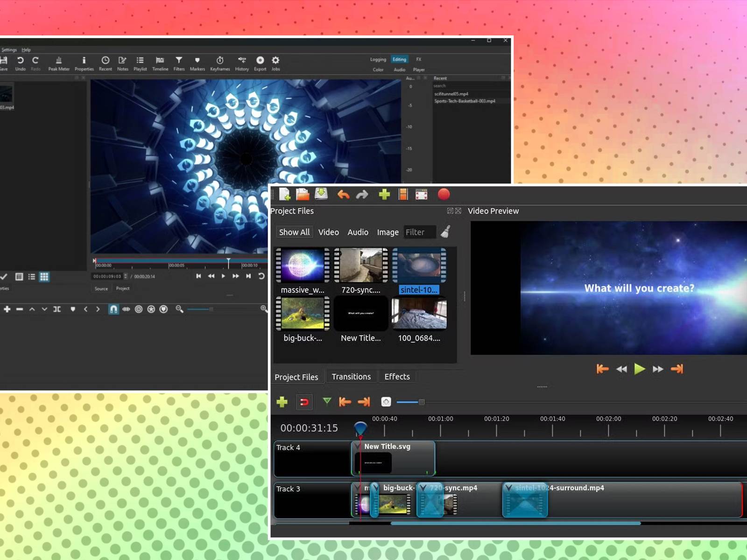The width and height of the screenshot is (747, 560).
Task: Open the Help menu in Shotcut
Action: click(26, 49)
